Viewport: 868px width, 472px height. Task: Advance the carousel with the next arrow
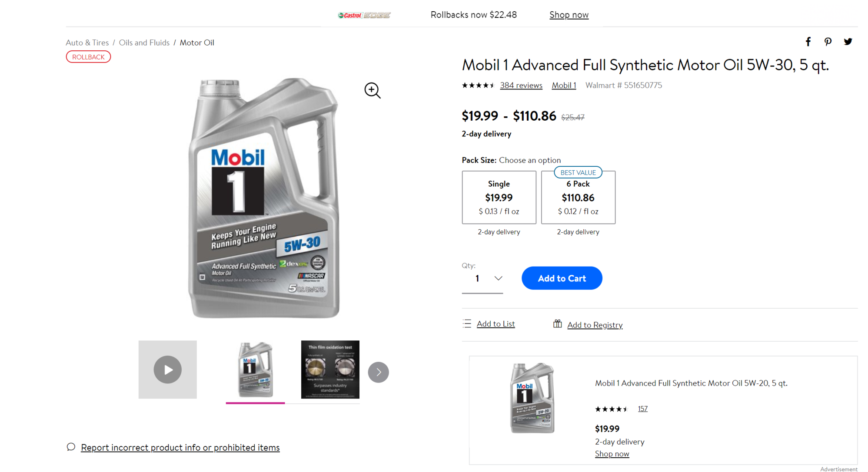point(378,372)
